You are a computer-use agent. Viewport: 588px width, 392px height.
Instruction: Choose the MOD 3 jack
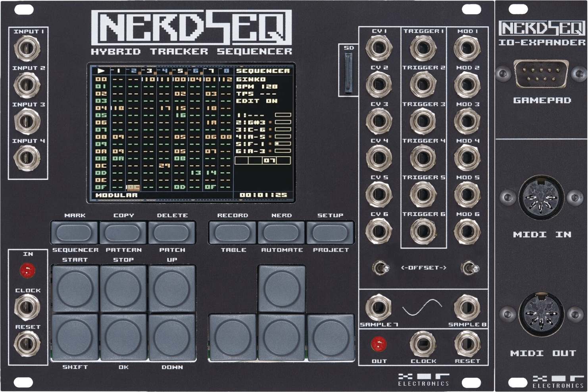pos(467,121)
